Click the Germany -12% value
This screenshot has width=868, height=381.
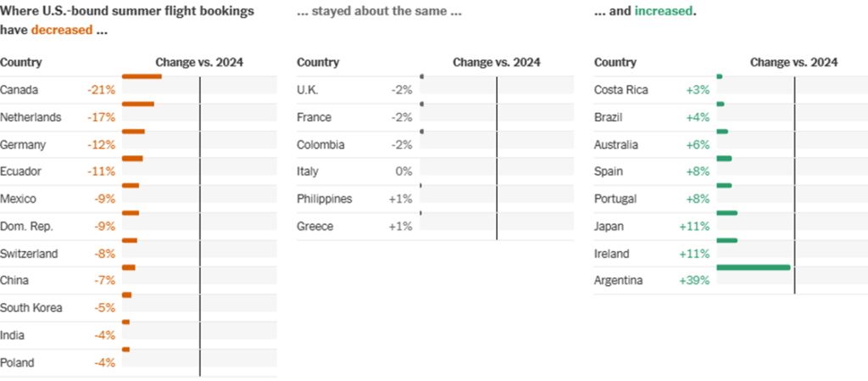(x=101, y=144)
